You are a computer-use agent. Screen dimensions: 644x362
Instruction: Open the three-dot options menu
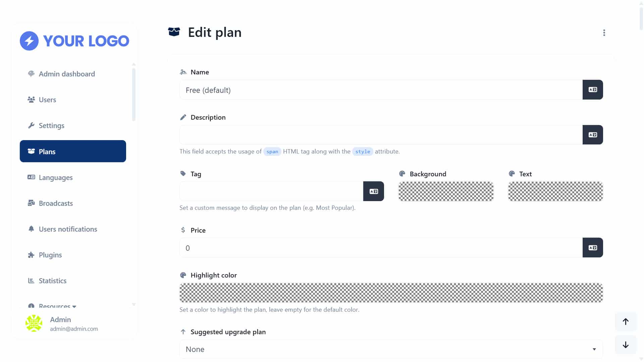(604, 33)
